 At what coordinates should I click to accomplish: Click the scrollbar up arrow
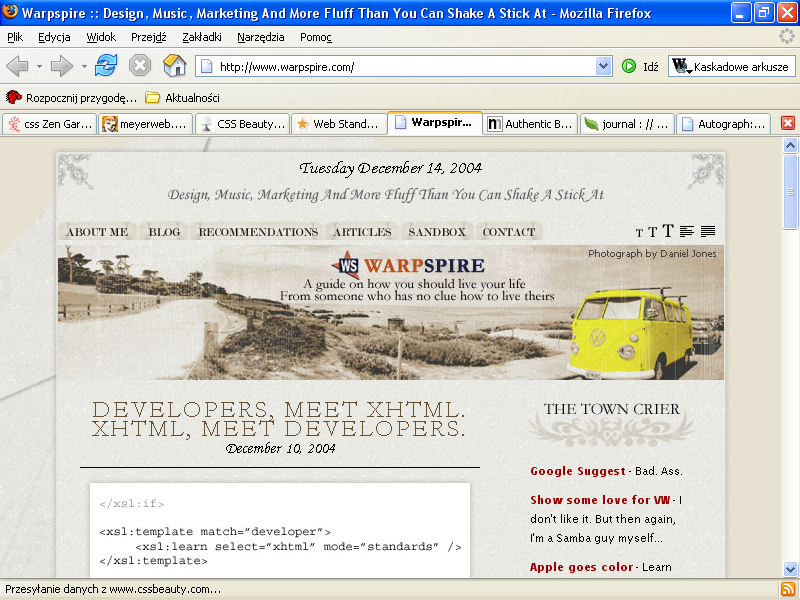coord(790,145)
